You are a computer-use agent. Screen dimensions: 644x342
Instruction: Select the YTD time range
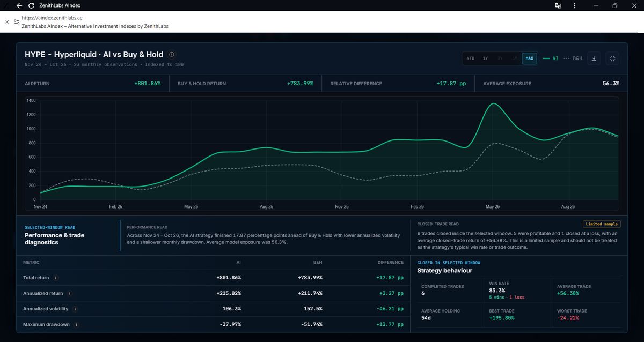click(471, 58)
